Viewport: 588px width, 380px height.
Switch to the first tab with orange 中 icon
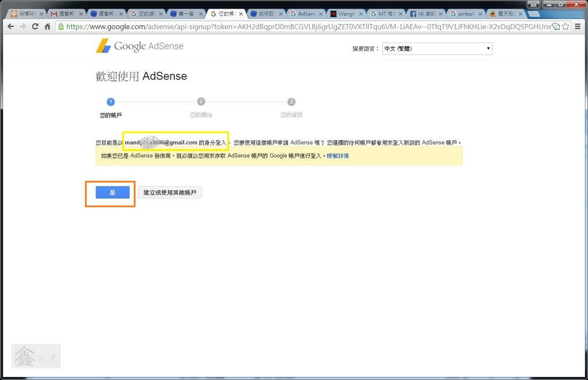[x=26, y=14]
